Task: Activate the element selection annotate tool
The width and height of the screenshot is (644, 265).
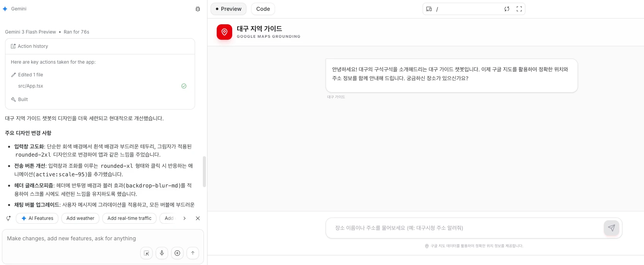Action: [x=146, y=253]
